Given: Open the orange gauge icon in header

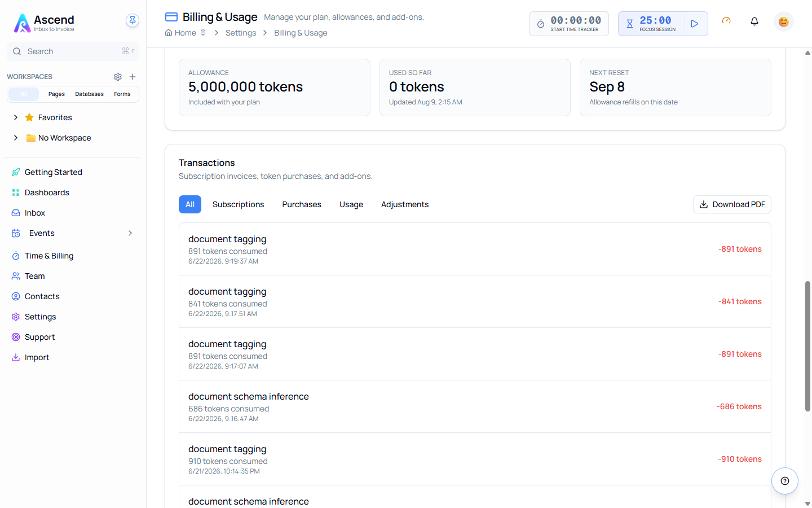Looking at the screenshot, I should [x=726, y=21].
